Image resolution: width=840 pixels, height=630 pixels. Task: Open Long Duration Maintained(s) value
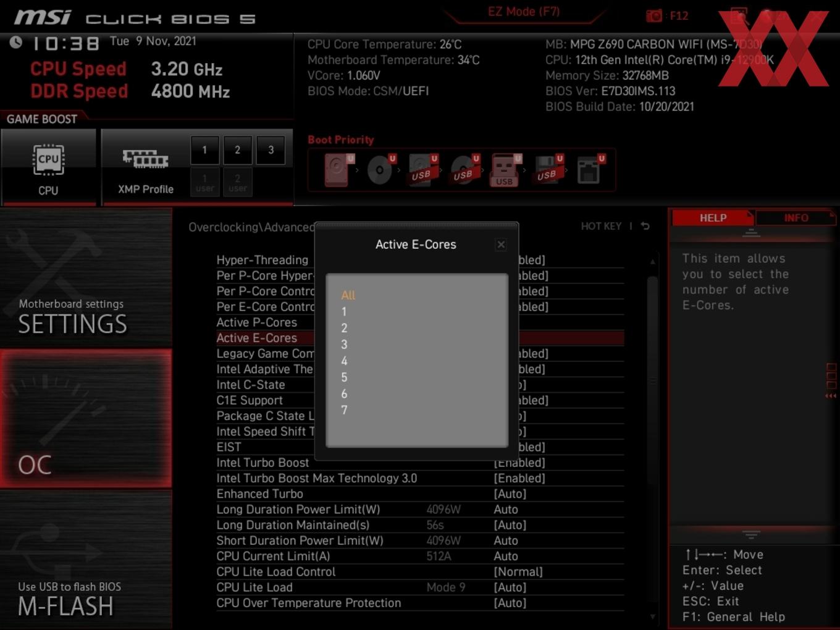pyautogui.click(x=510, y=525)
